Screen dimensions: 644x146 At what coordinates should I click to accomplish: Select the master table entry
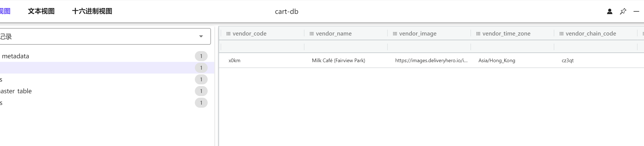click(x=16, y=91)
